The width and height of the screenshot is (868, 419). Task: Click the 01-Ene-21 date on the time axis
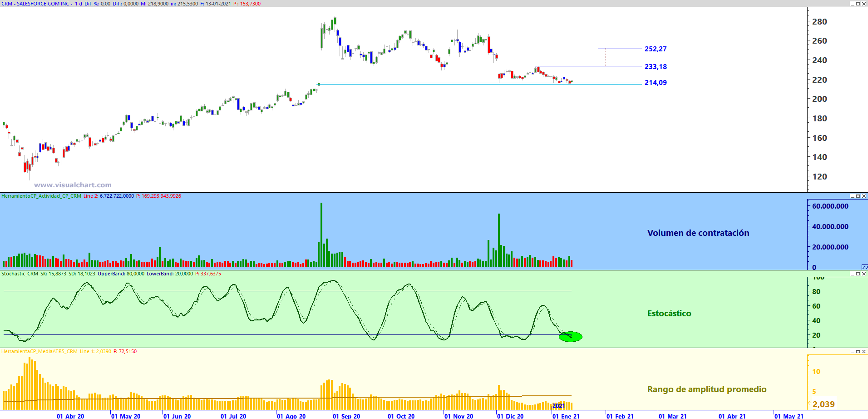(x=566, y=416)
